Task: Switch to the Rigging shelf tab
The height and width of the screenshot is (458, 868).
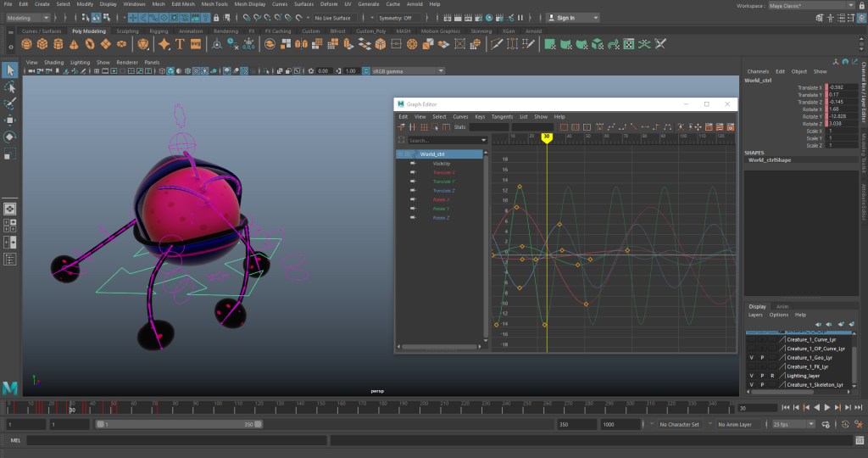Action: [x=159, y=31]
